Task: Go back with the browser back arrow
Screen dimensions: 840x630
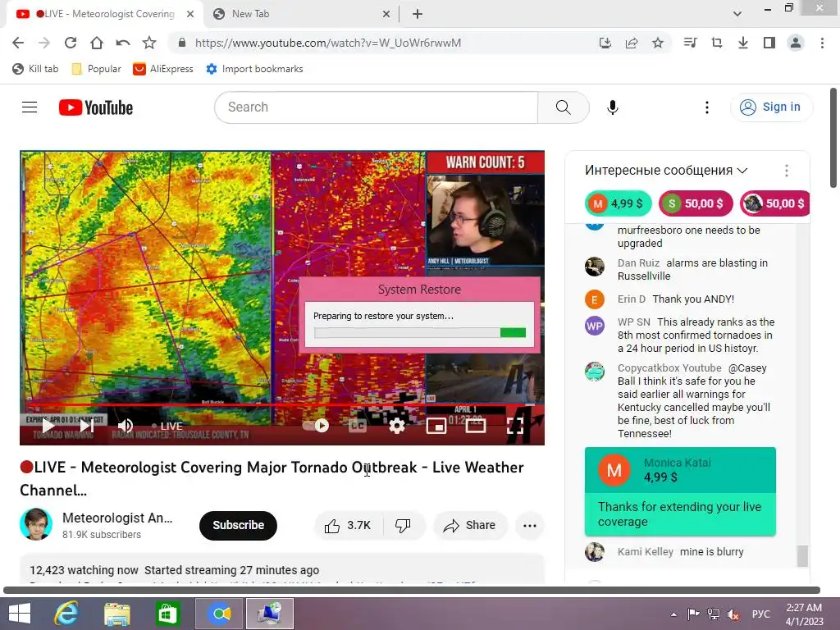Action: point(18,43)
